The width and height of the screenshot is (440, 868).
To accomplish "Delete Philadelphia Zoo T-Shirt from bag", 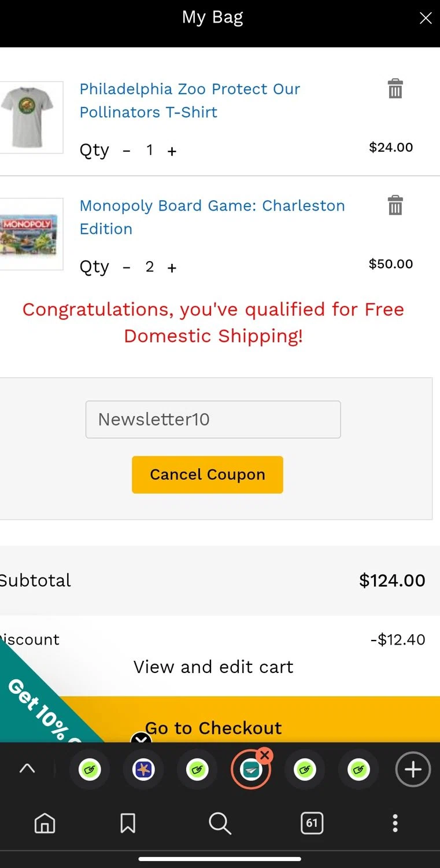I will point(395,89).
